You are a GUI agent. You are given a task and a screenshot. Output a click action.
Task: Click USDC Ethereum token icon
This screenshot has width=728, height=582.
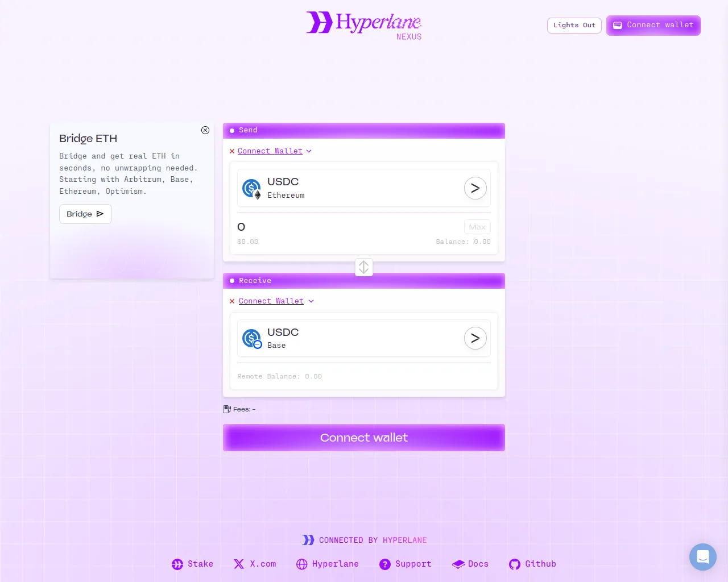pos(251,188)
